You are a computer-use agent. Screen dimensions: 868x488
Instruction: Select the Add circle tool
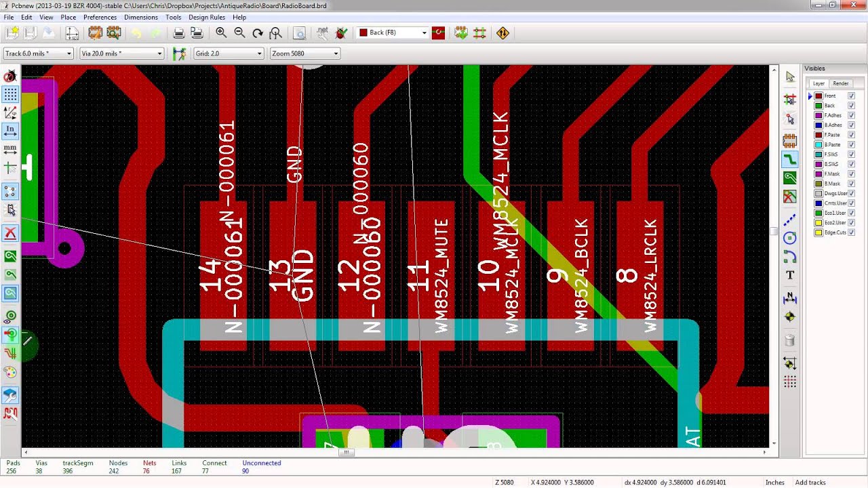(x=790, y=238)
